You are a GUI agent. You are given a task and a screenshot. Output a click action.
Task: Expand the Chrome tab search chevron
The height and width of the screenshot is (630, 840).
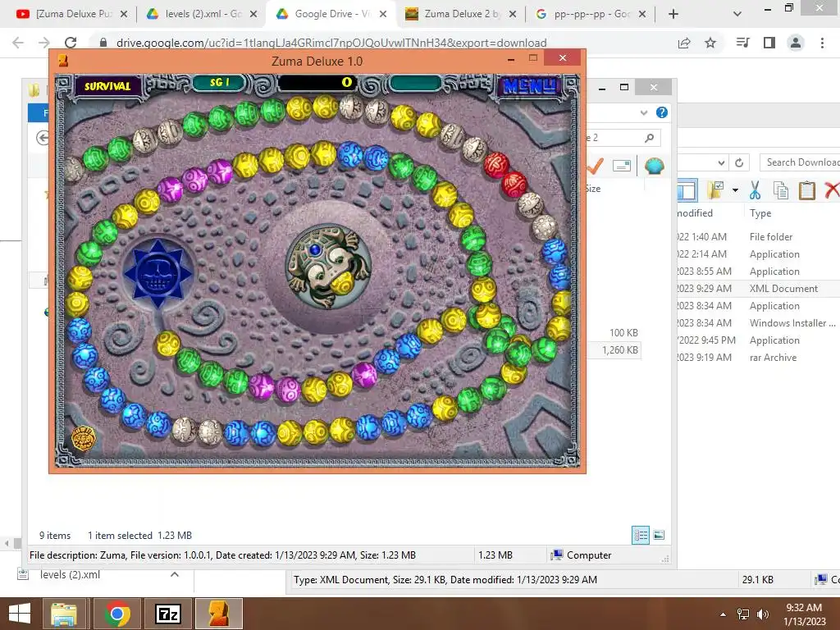737,14
